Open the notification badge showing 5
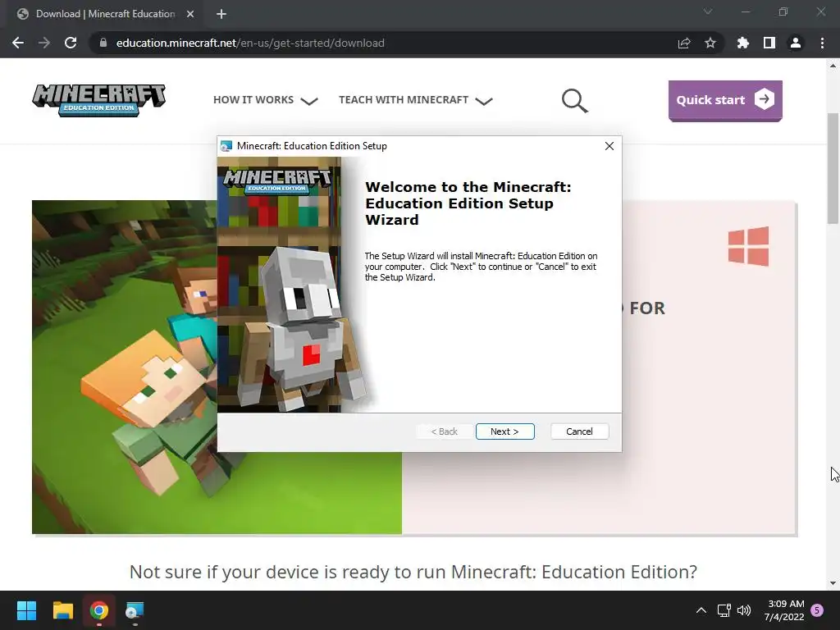This screenshot has height=630, width=840. tap(817, 610)
